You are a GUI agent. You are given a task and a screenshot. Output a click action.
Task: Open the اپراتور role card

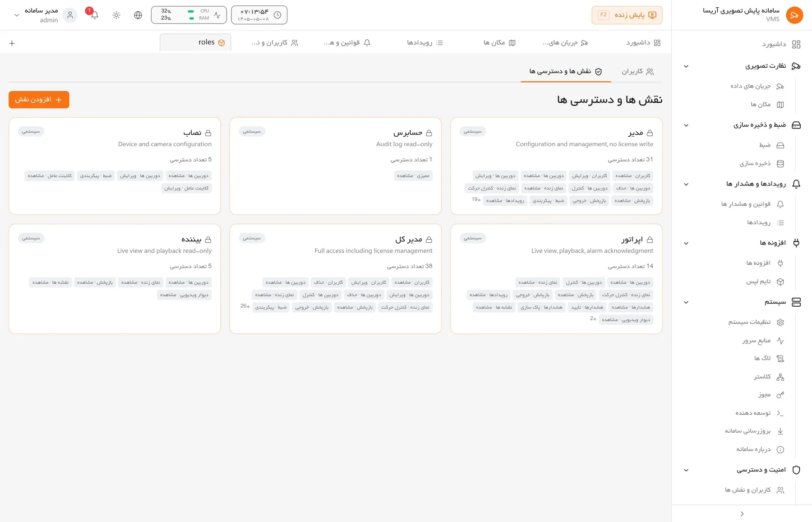pos(556,279)
